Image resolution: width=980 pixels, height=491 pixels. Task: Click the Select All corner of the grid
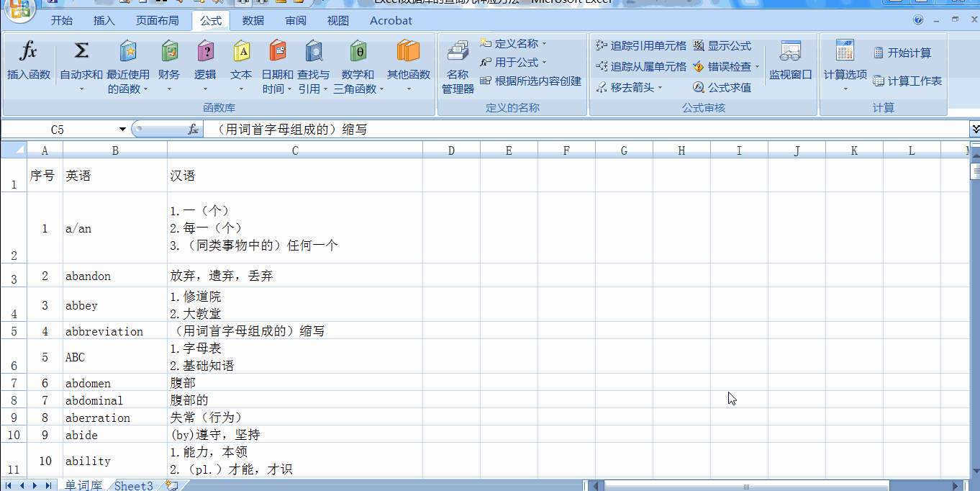(x=14, y=150)
